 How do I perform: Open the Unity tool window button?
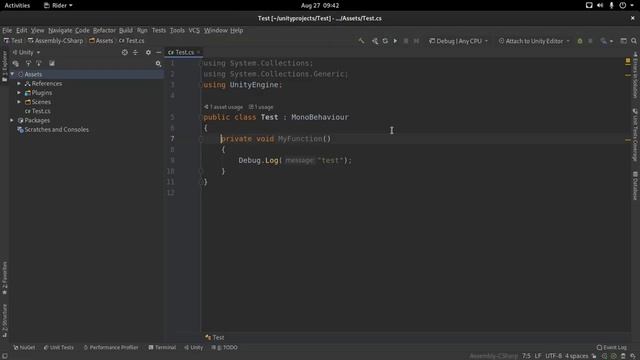pyautogui.click(x=193, y=347)
